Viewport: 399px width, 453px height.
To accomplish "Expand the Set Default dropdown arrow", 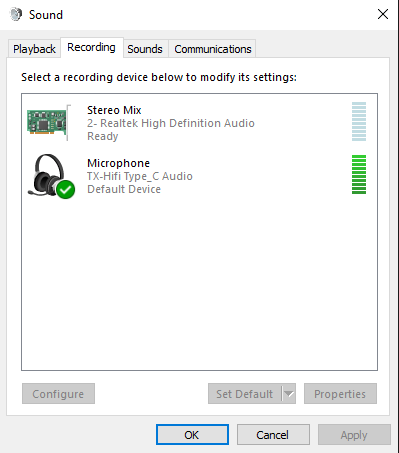I will click(x=289, y=394).
